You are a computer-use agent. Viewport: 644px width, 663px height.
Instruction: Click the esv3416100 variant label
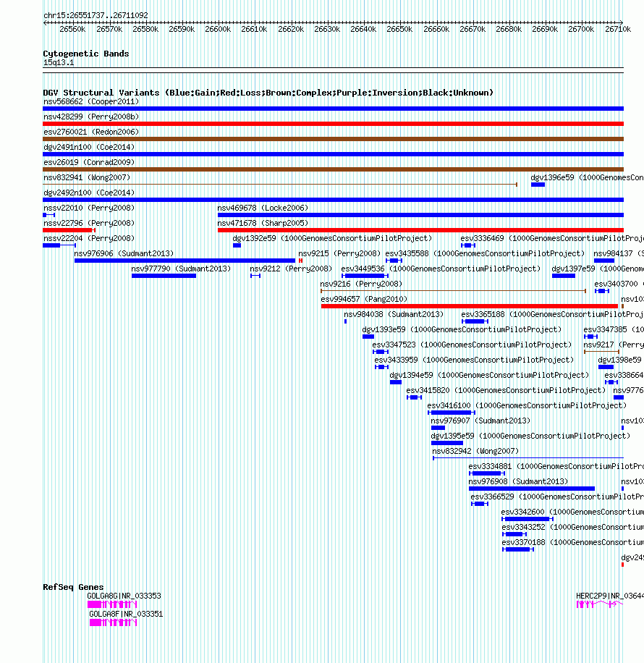point(527,406)
